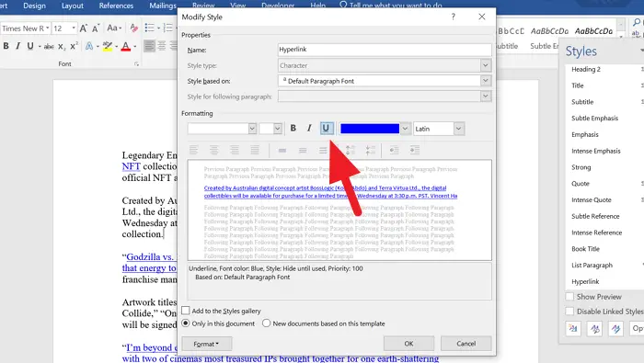Click ribbon Bold button
The height and width of the screenshot is (363, 644).
(6, 46)
